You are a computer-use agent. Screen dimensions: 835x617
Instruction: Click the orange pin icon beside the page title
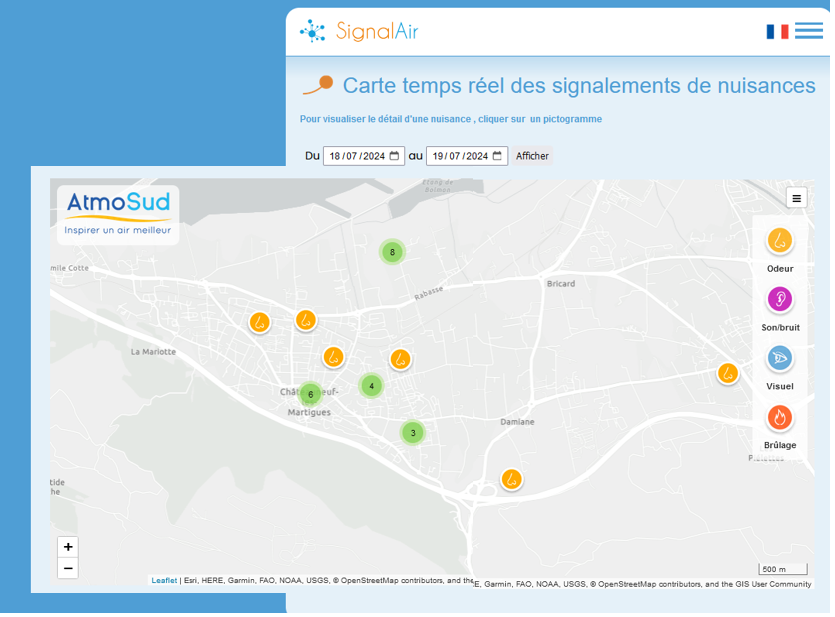[x=318, y=85]
